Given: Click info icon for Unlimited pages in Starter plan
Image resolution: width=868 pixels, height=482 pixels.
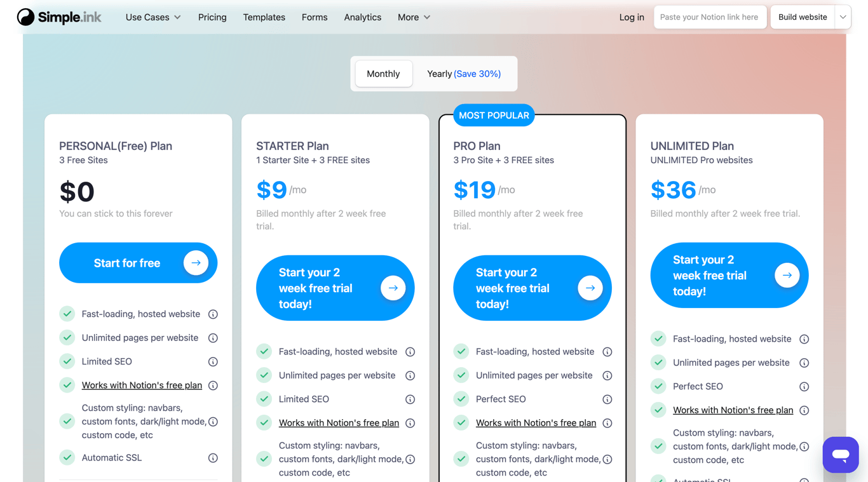Looking at the screenshot, I should [410, 376].
